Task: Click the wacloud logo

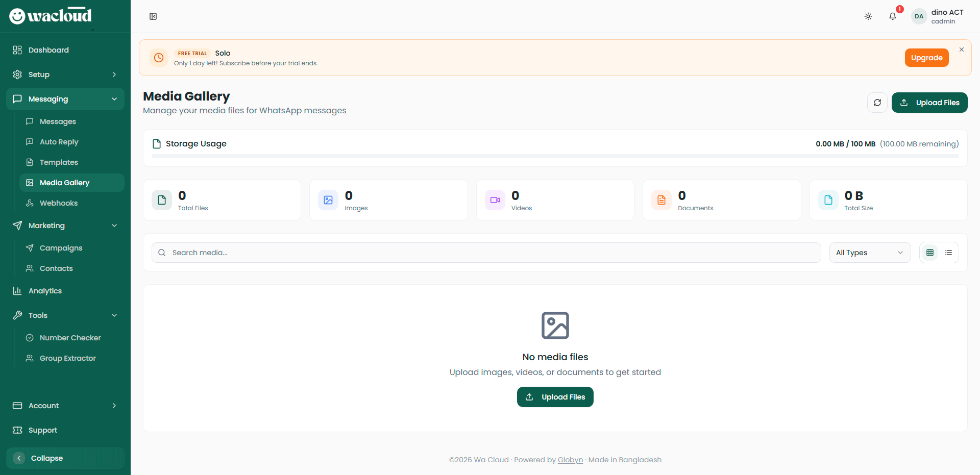Action: 51,16
